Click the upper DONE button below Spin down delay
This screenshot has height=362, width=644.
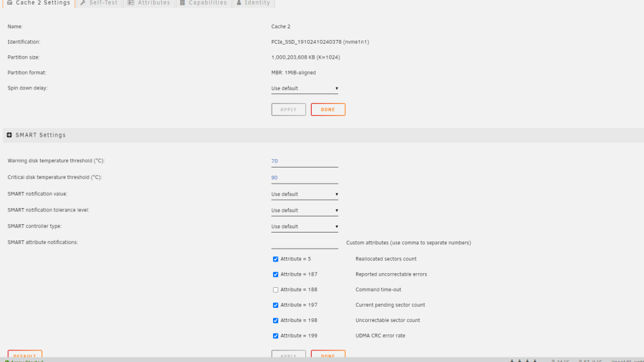point(328,110)
